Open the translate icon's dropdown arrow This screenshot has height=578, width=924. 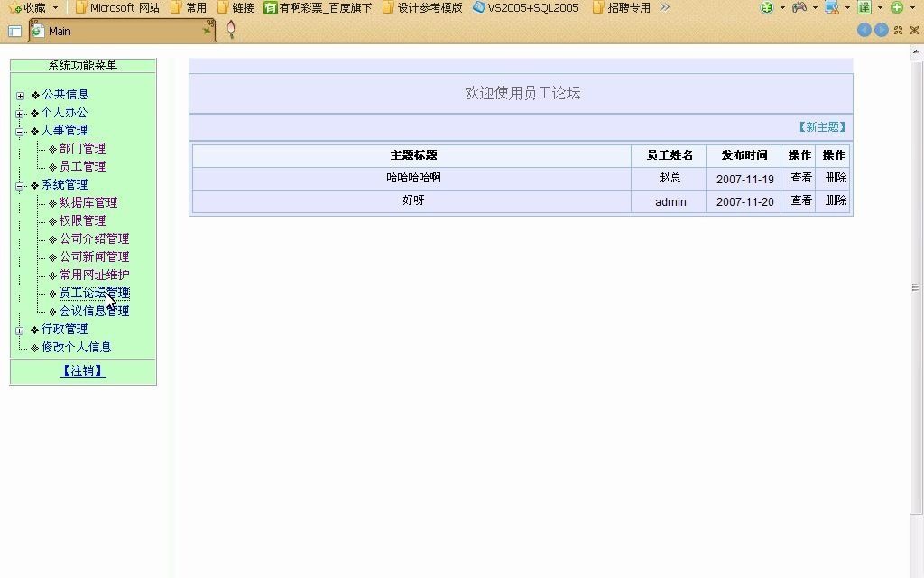tap(880, 7)
